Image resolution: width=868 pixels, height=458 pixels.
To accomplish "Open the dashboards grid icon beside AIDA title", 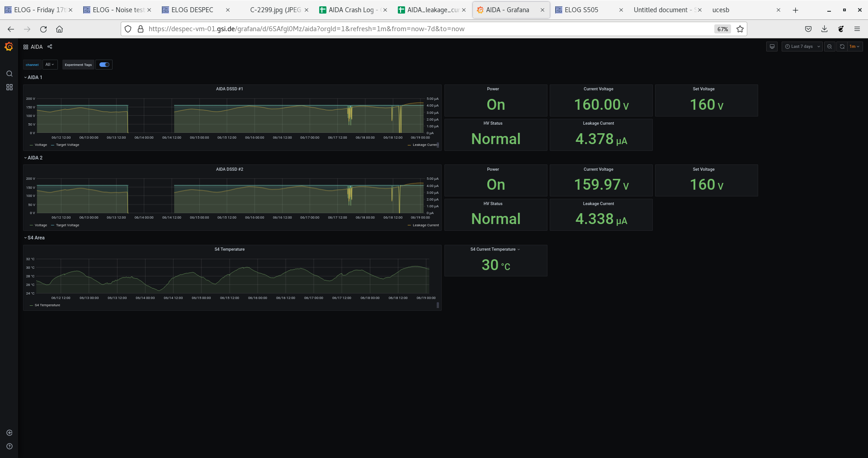I will click(x=26, y=47).
